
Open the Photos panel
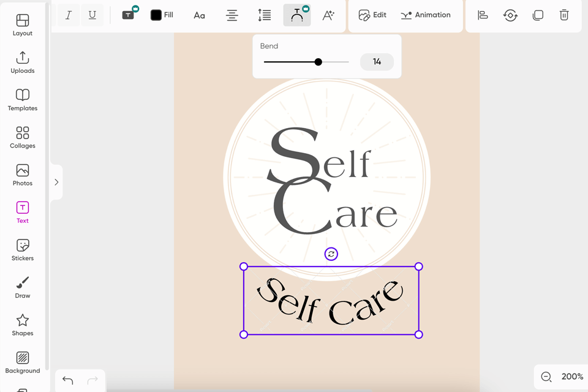(x=23, y=175)
